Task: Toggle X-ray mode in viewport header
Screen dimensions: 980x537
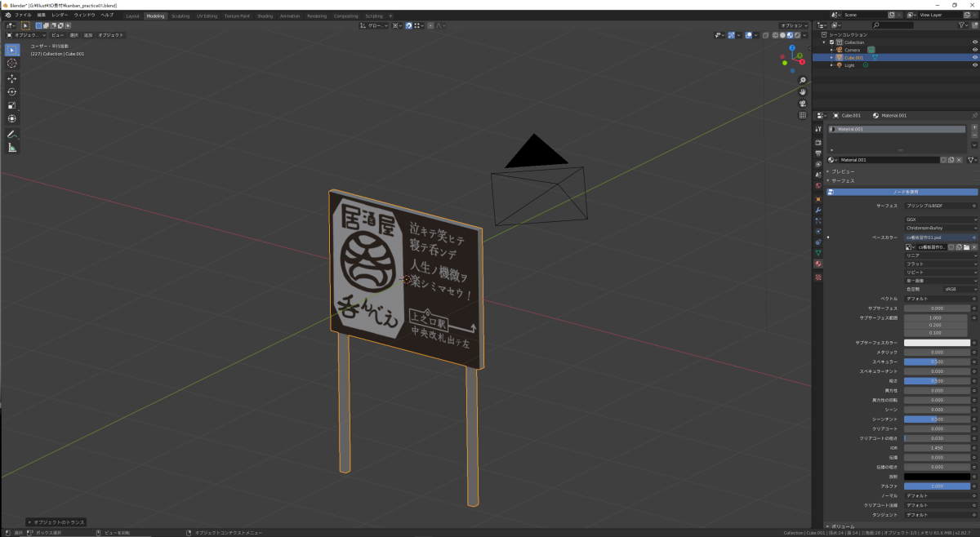Action: pos(766,35)
